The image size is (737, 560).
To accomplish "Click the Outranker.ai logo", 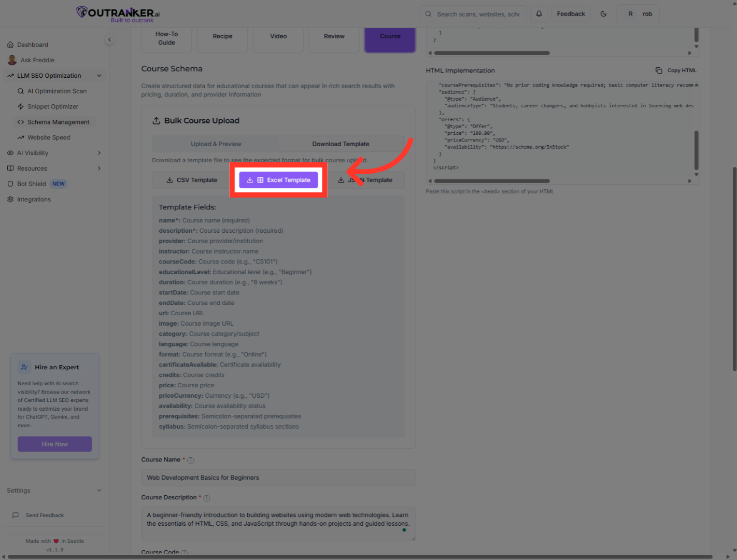I will (x=118, y=14).
